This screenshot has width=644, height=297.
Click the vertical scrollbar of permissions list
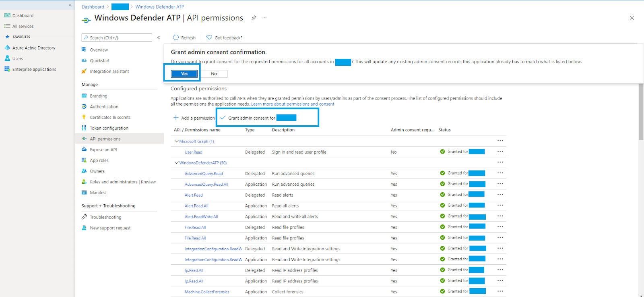pos(641,112)
